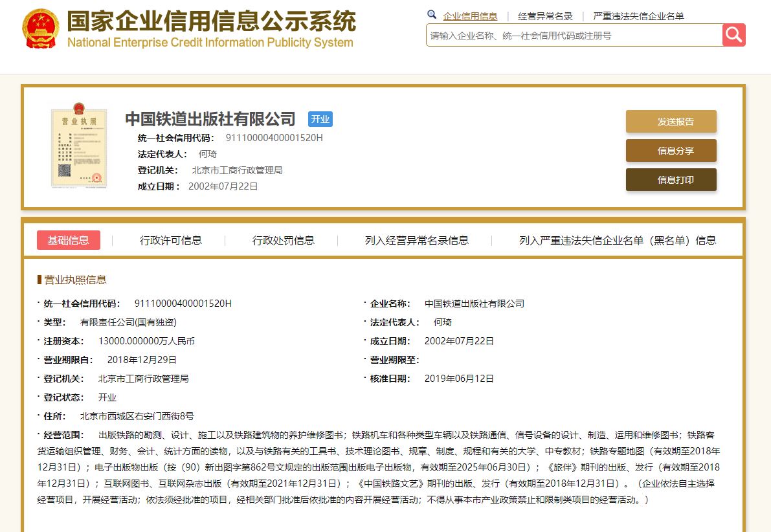Click the site title 国家企业信用信息公示系统
The height and width of the screenshot is (532, 771).
point(212,21)
